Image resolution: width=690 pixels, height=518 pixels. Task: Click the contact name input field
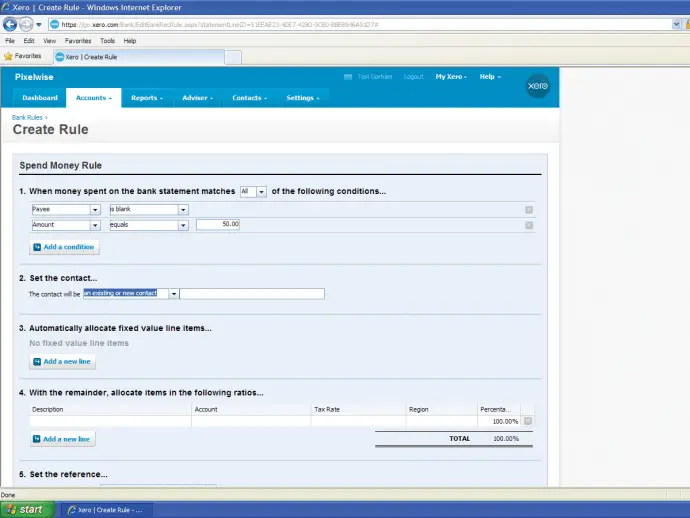pyautogui.click(x=252, y=294)
